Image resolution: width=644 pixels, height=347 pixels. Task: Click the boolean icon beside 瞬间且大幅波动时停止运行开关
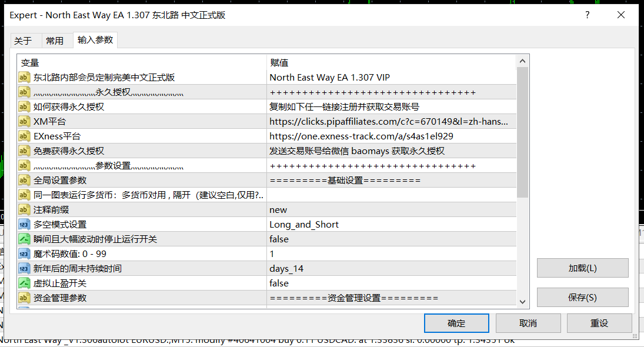(x=24, y=239)
